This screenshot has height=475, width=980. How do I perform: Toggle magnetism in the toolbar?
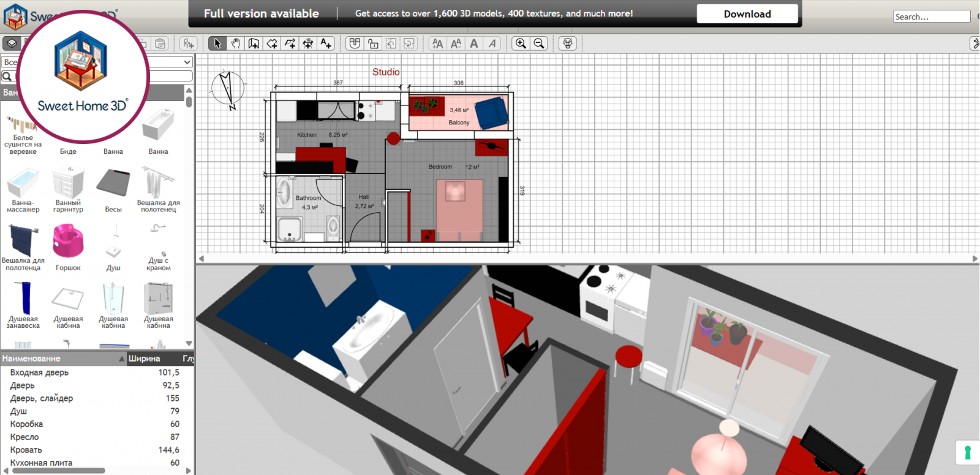(x=355, y=44)
